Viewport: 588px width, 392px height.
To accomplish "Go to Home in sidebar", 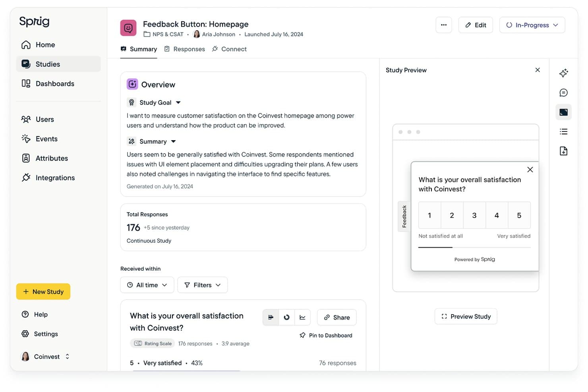I will click(x=58, y=44).
